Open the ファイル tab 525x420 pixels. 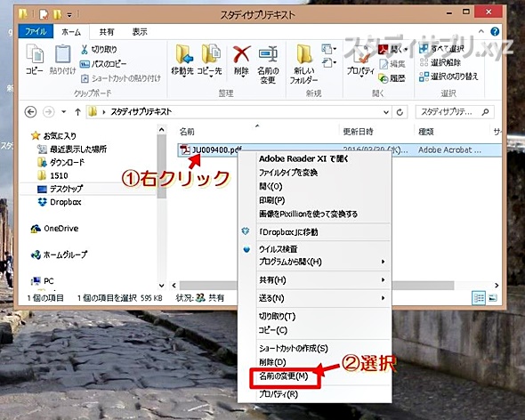[36, 32]
